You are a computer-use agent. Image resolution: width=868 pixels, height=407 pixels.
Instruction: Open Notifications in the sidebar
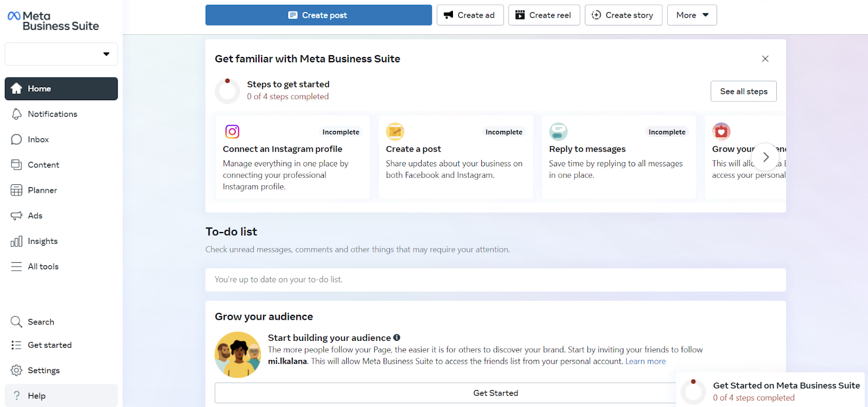(x=61, y=114)
